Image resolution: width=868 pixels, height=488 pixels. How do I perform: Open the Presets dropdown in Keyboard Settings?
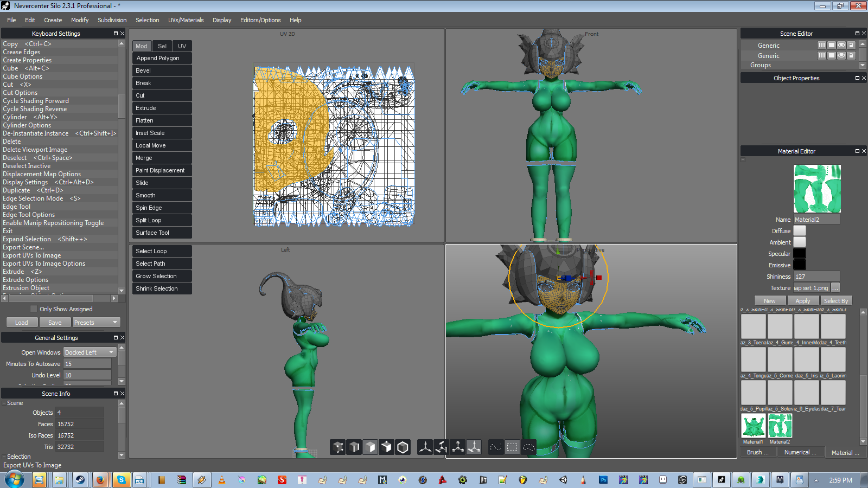pyautogui.click(x=96, y=323)
